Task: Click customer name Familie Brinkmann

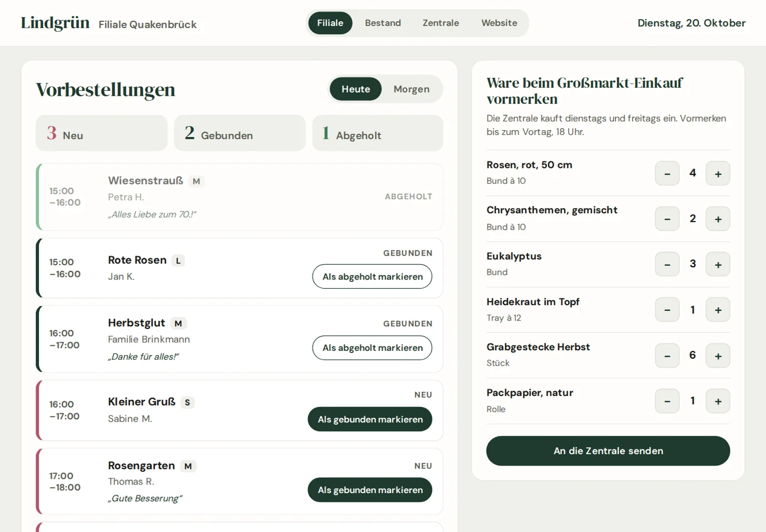Action: point(149,339)
